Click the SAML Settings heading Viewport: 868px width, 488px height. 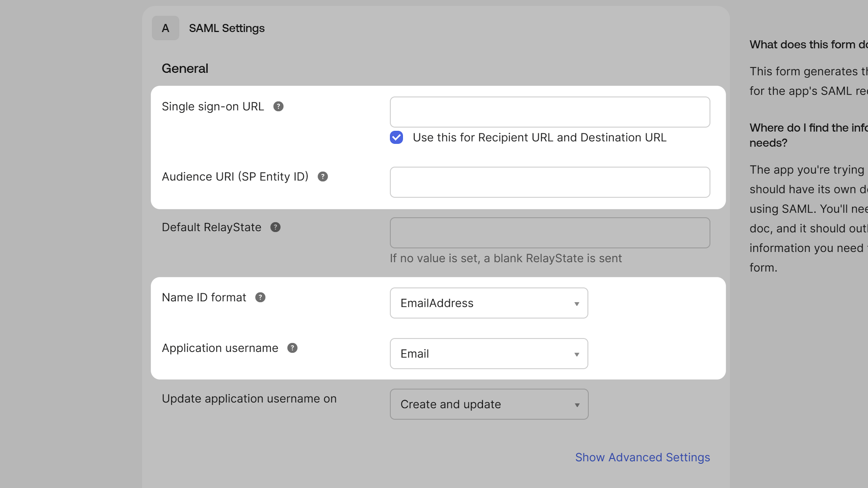point(227,28)
